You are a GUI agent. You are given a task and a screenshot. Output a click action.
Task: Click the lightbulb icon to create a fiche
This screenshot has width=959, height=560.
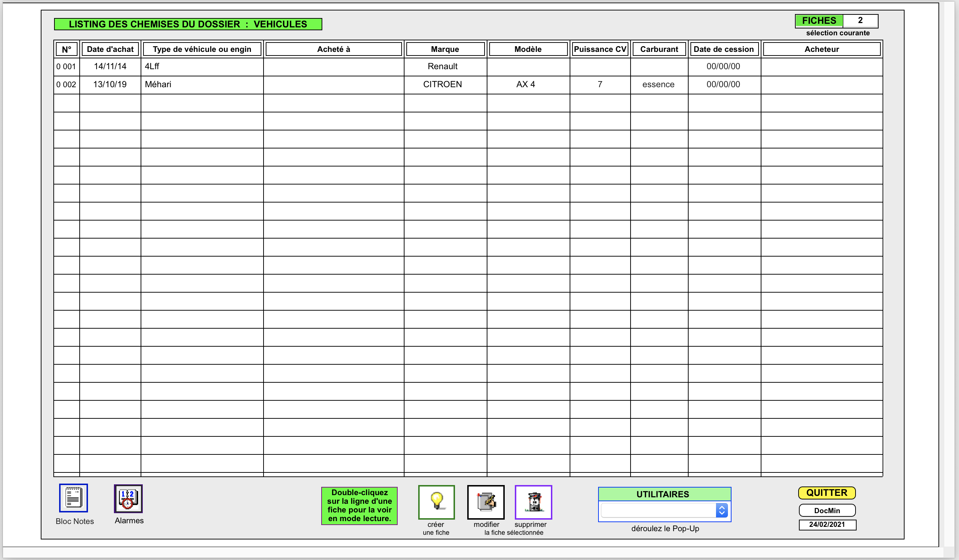(x=437, y=502)
